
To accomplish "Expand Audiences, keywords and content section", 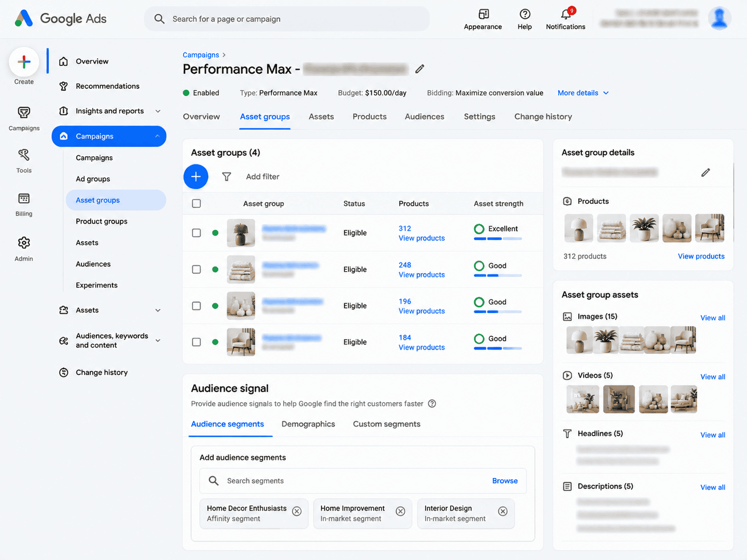I will 158,340.
